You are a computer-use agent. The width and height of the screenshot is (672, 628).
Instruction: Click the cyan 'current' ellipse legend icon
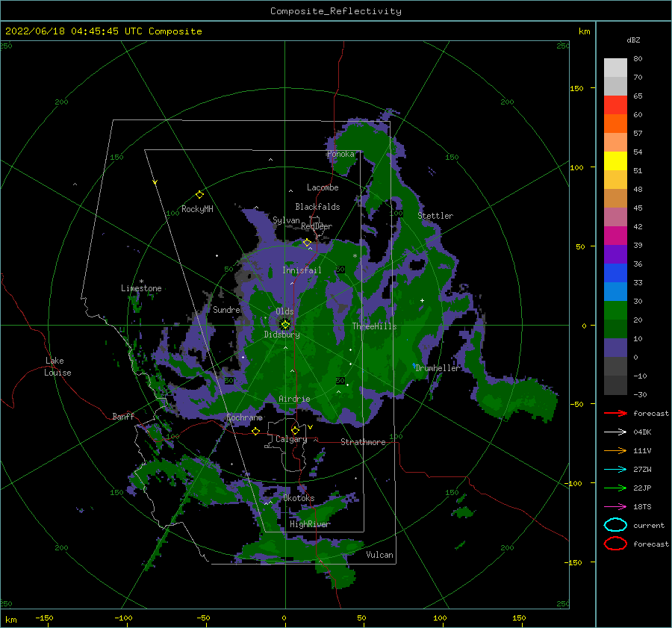[615, 525]
